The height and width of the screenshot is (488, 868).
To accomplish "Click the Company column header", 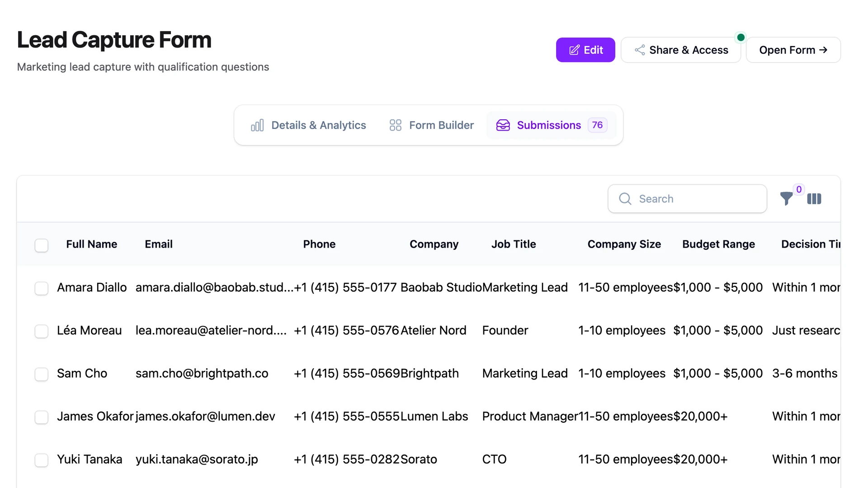I will [x=434, y=244].
